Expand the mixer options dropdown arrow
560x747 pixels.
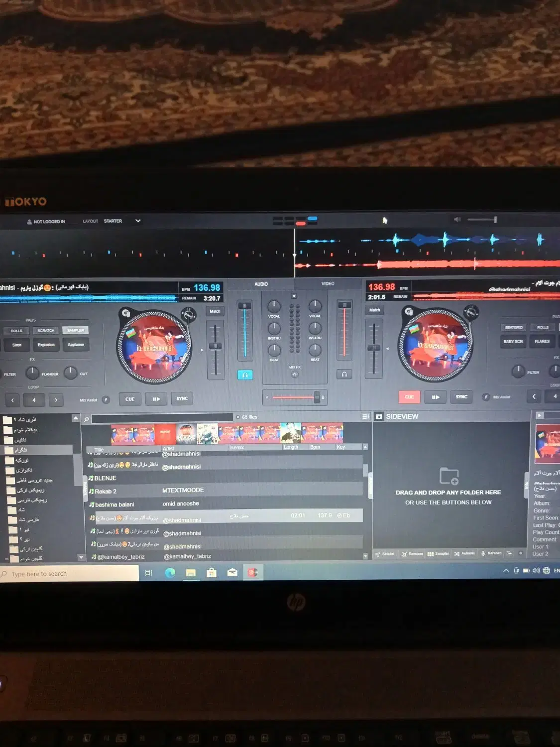coord(294,296)
